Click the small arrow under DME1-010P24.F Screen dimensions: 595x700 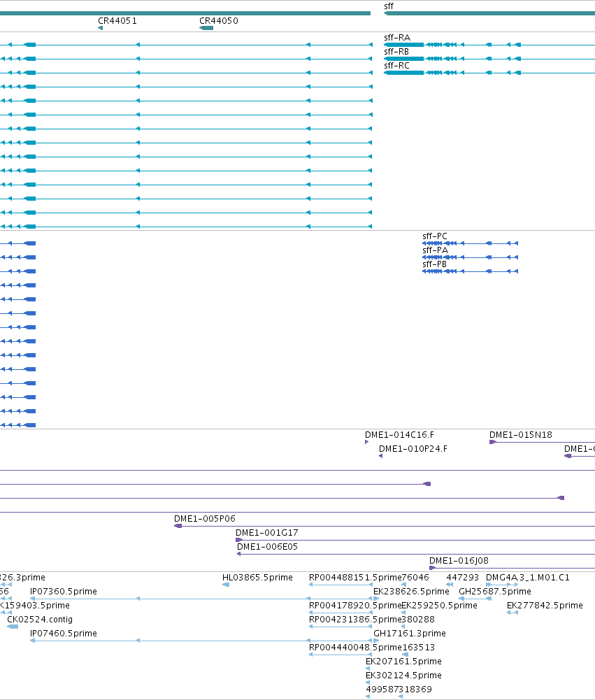click(381, 456)
